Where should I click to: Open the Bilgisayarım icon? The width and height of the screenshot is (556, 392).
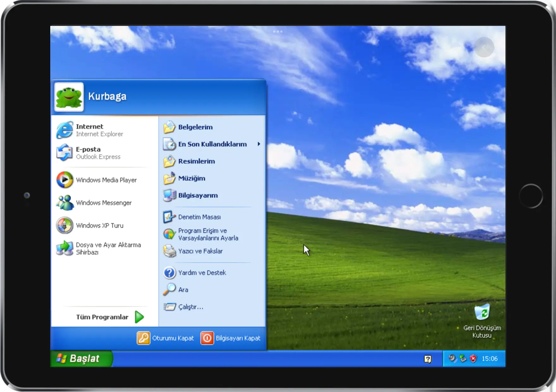pos(169,195)
